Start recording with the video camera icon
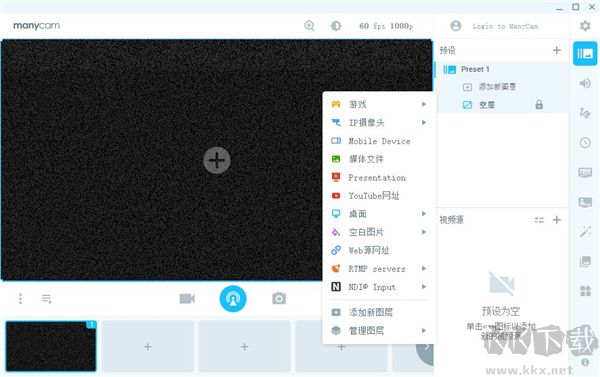 pyautogui.click(x=187, y=299)
